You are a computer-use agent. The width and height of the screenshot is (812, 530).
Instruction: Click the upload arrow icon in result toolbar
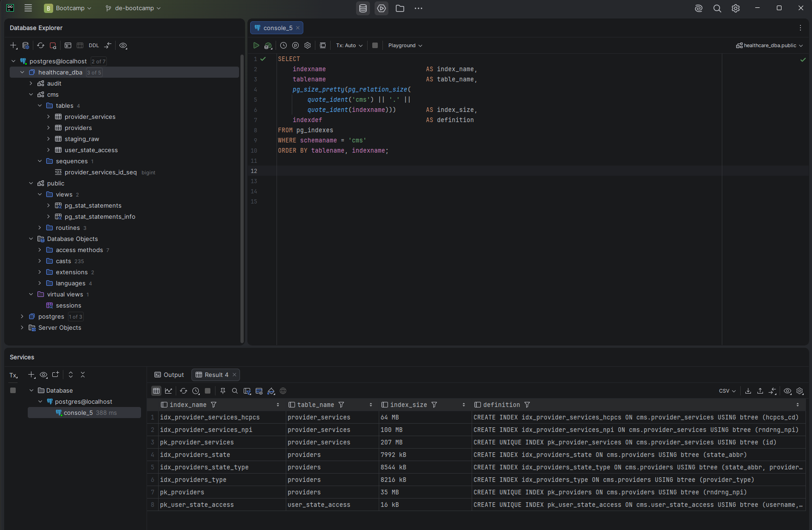pyautogui.click(x=760, y=391)
